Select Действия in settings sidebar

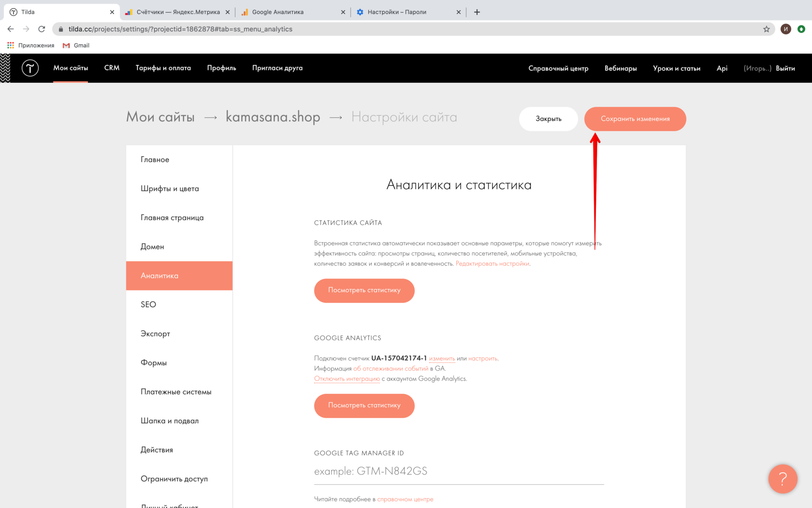[x=179, y=450]
